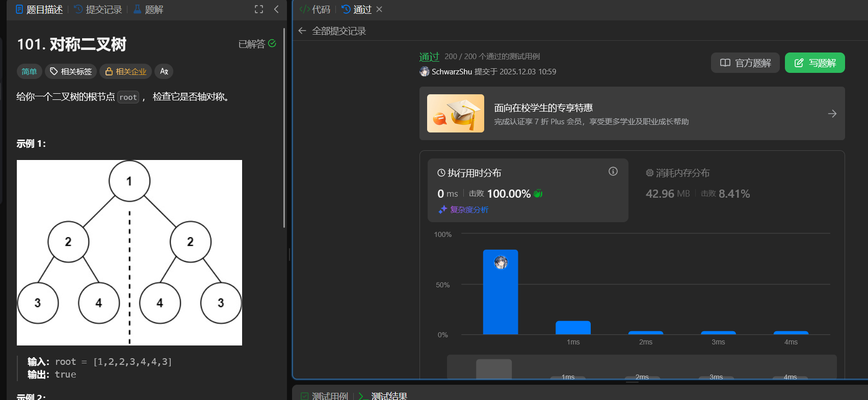Close the 通过 submission tab
Image resolution: width=868 pixels, height=400 pixels.
(x=379, y=9)
